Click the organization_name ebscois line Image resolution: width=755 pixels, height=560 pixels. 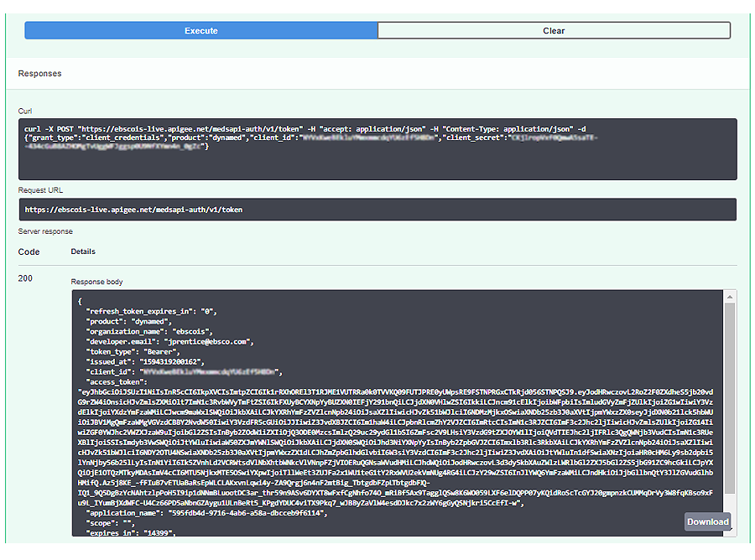pyautogui.click(x=153, y=331)
